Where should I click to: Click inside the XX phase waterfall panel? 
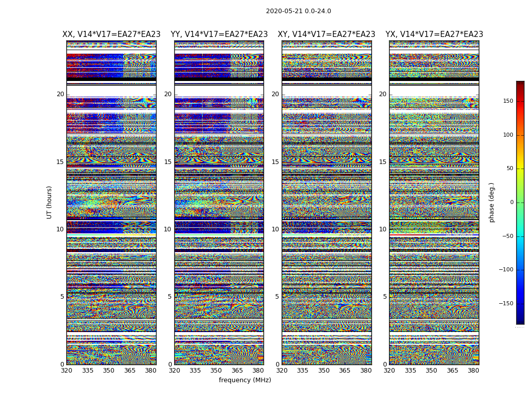pos(111,202)
